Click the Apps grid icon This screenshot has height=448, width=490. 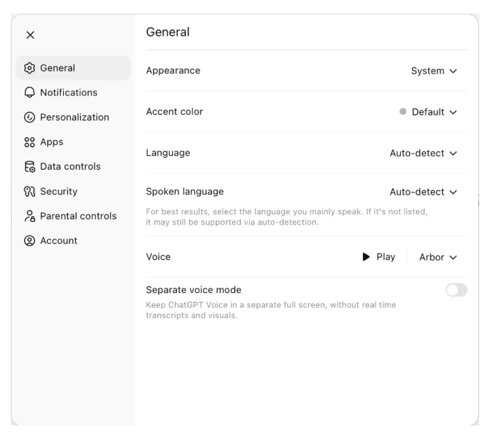[x=29, y=142]
